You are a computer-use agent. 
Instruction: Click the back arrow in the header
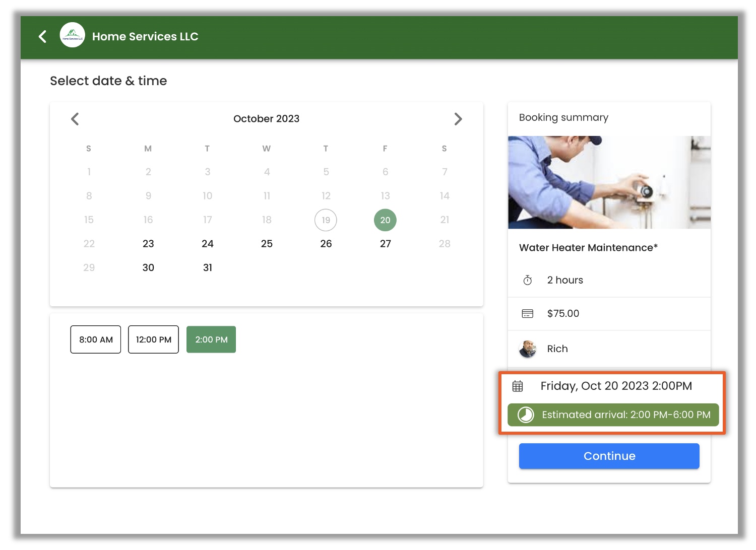[43, 36]
